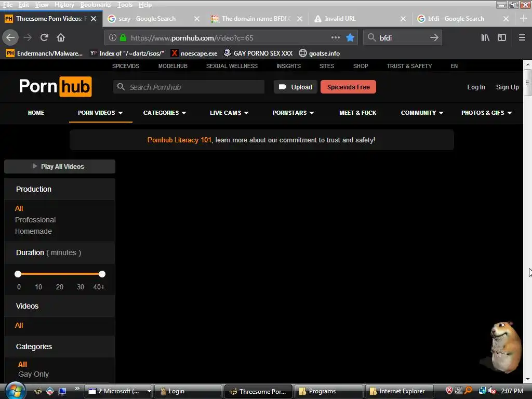
Task: Select the 'Gay Only' category filter
Action: coord(34,374)
